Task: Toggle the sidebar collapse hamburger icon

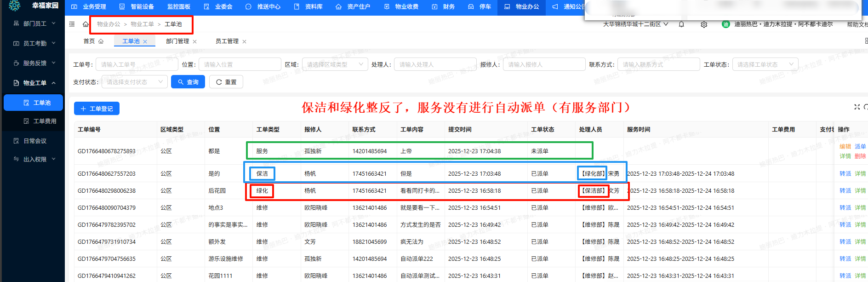Action: coord(72,24)
